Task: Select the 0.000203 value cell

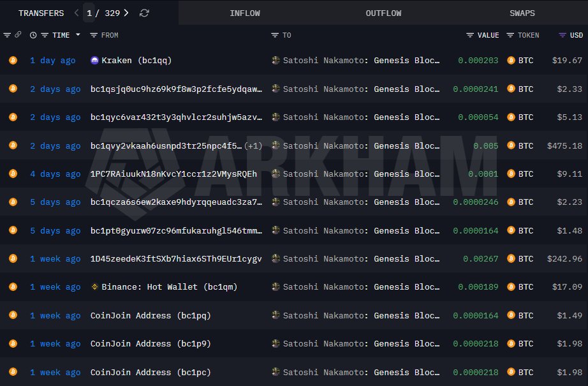Action: coord(478,61)
